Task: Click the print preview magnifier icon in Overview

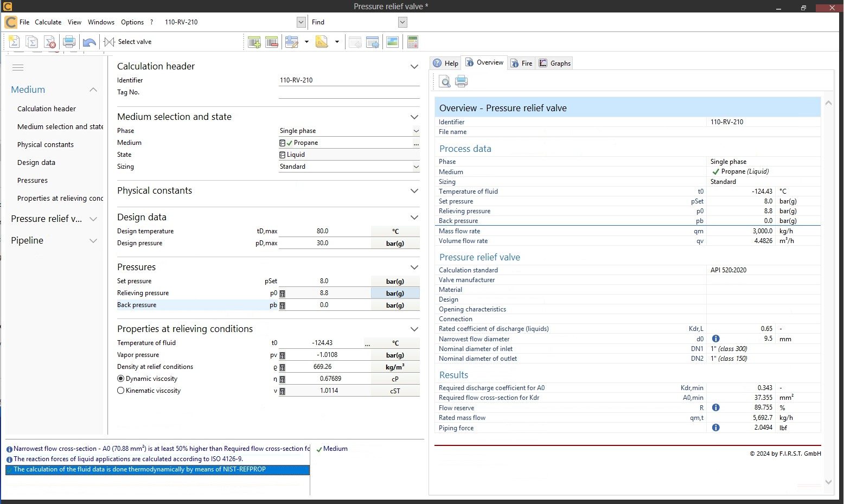Action: (445, 81)
